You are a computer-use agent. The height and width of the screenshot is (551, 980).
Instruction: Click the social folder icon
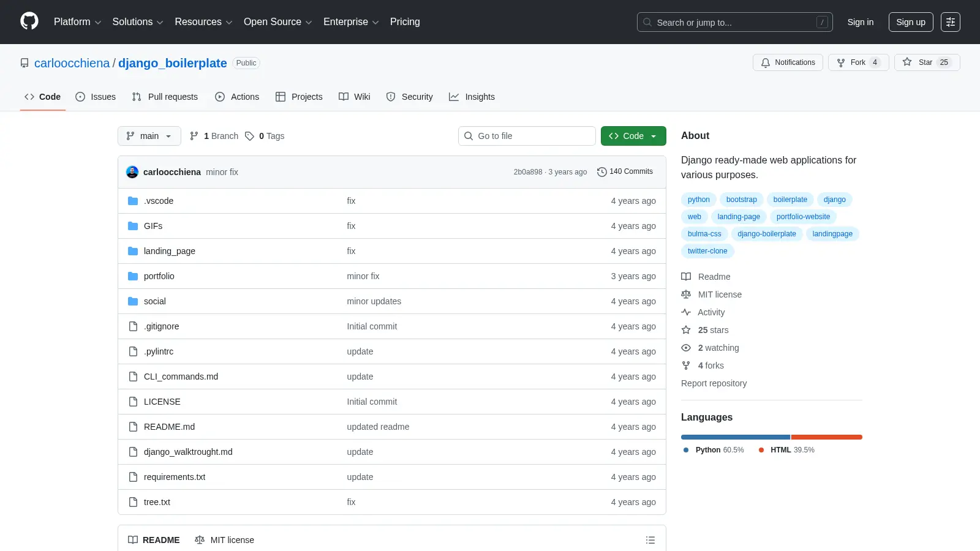tap(133, 301)
